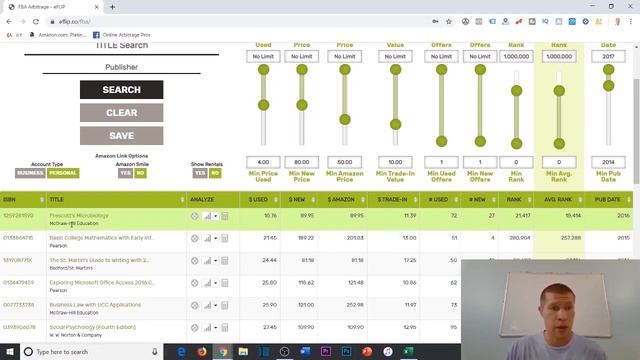Open calculator icon for Prescott's Microbiology row
Viewport: 640px width, 360px height.
224,216
